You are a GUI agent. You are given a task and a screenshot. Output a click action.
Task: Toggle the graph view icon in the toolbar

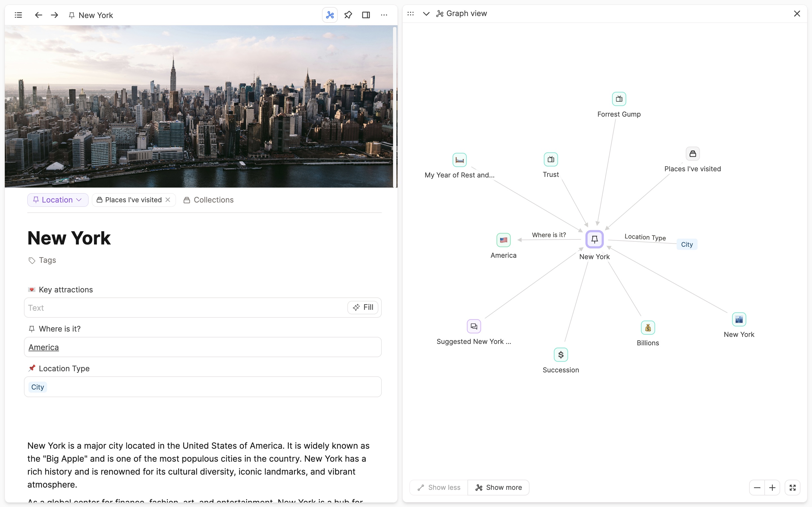coord(330,15)
